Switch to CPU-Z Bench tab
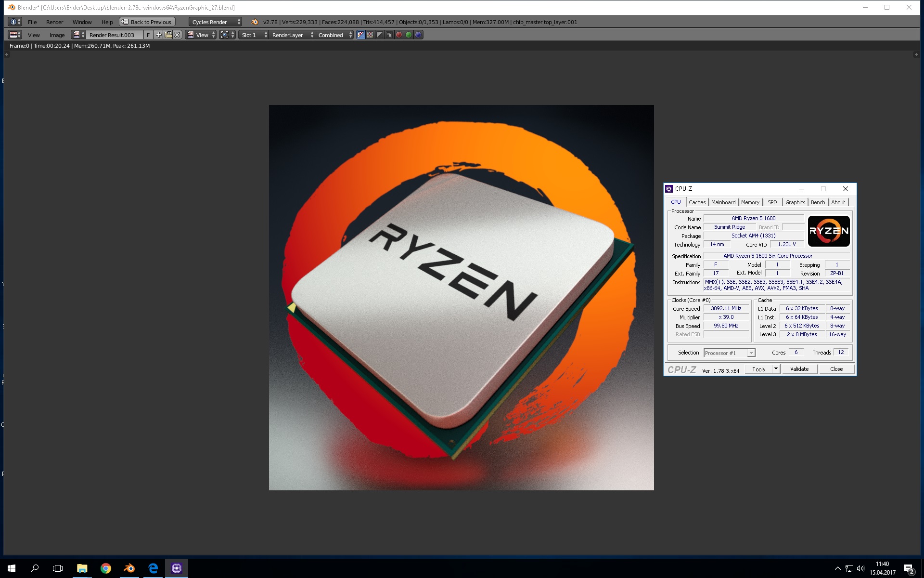924x578 pixels. coord(818,202)
